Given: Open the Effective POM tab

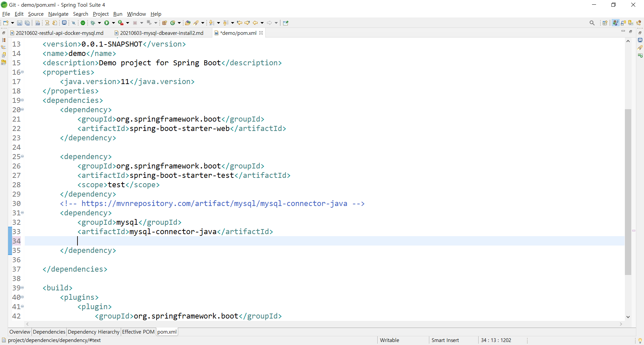Looking at the screenshot, I should click(138, 332).
